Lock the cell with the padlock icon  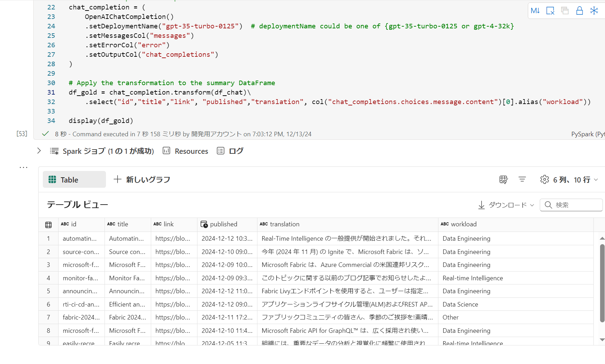pyautogui.click(x=579, y=11)
